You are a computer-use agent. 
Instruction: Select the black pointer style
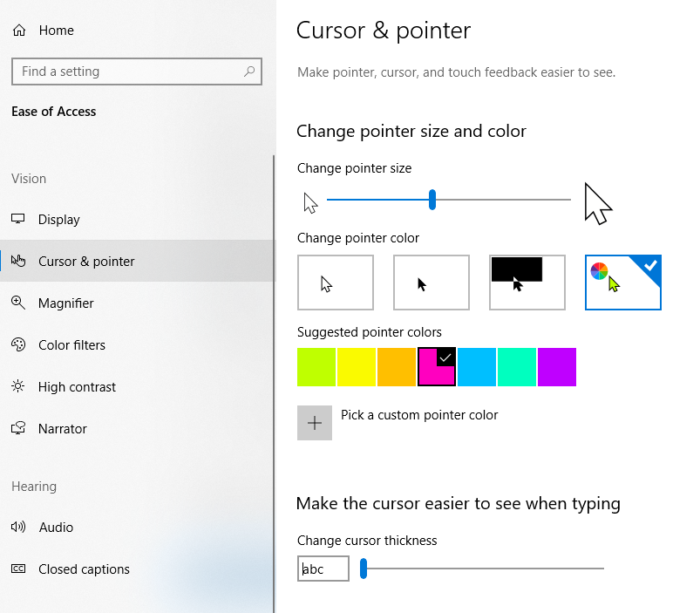pos(432,282)
